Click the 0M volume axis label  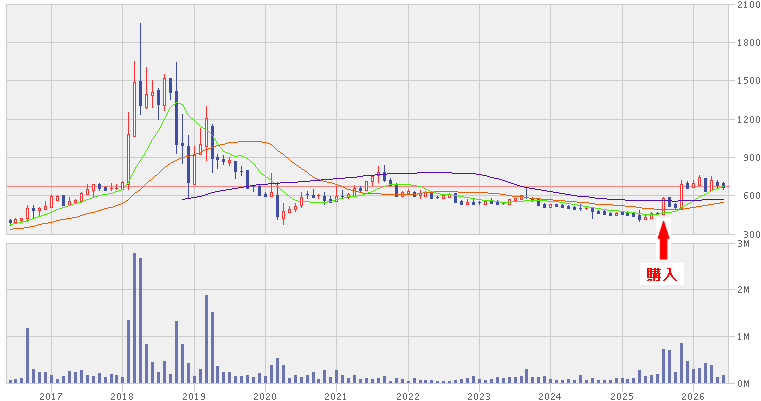pos(743,383)
